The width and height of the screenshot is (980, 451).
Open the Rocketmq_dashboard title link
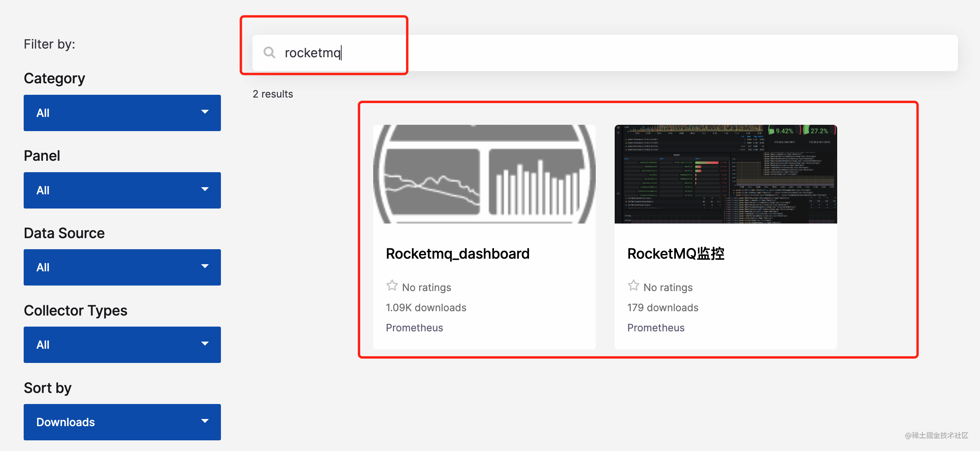point(458,254)
